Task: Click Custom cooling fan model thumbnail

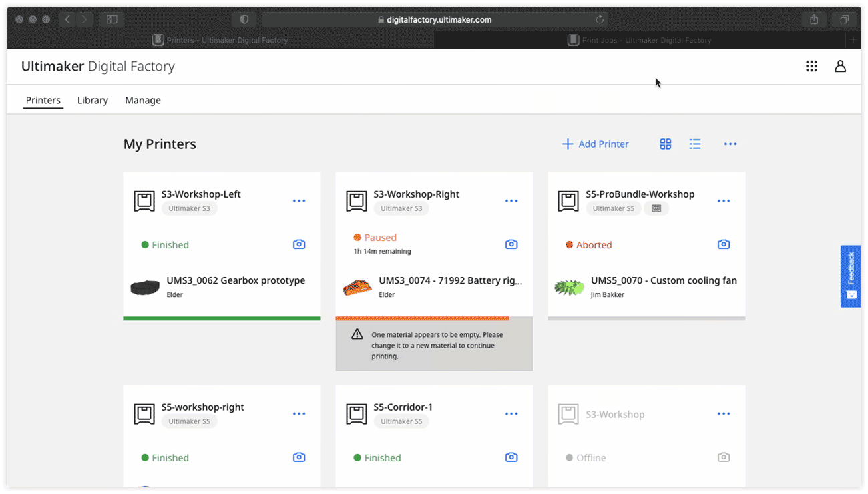Action: 570,288
